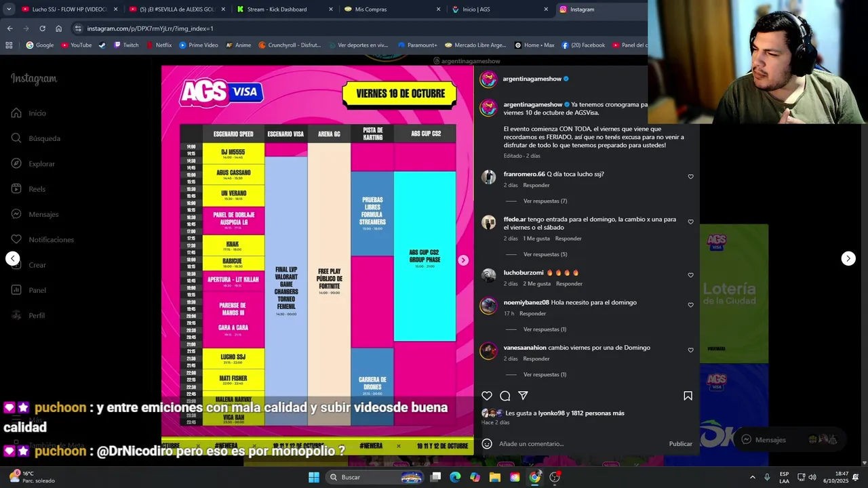Expand Ver respuestas (1) under vanesaanahion
The image size is (868, 488).
(x=545, y=375)
